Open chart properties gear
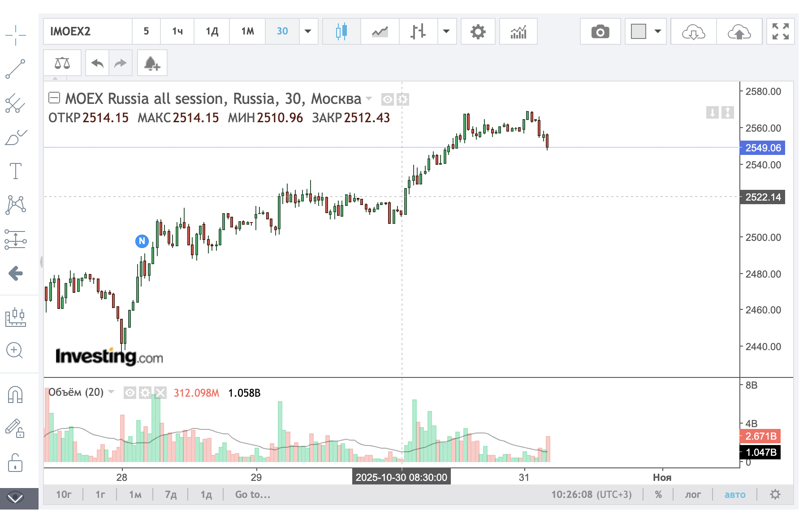Viewport: 812px width, 514px height. click(478, 31)
